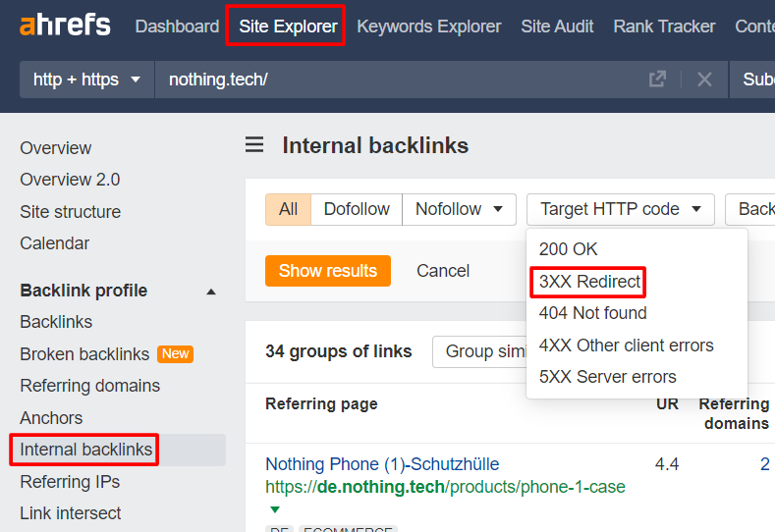Image resolution: width=775 pixels, height=532 pixels.
Task: Expand green arrow under de.nothing.tech URL
Action: [x=275, y=509]
